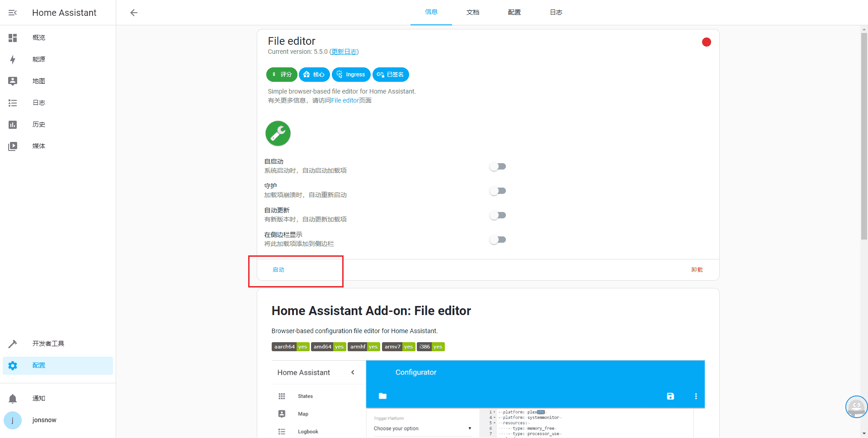
Task: Open the 历史 history panel
Action: tap(38, 124)
